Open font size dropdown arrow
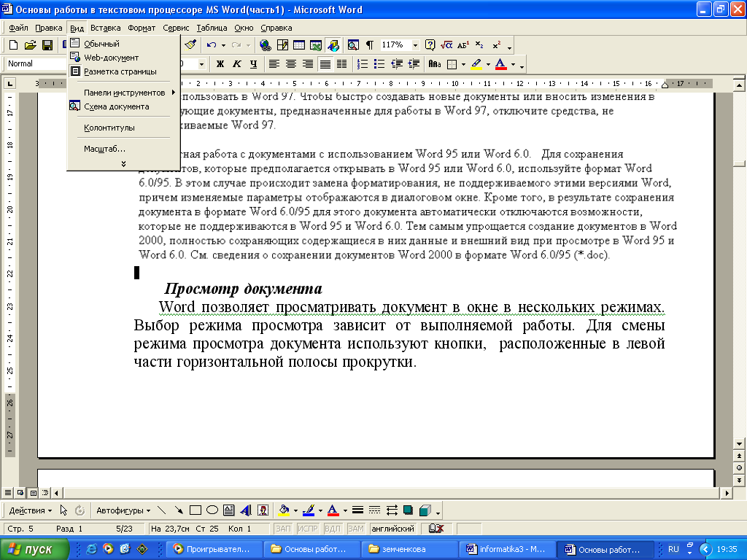 201,64
